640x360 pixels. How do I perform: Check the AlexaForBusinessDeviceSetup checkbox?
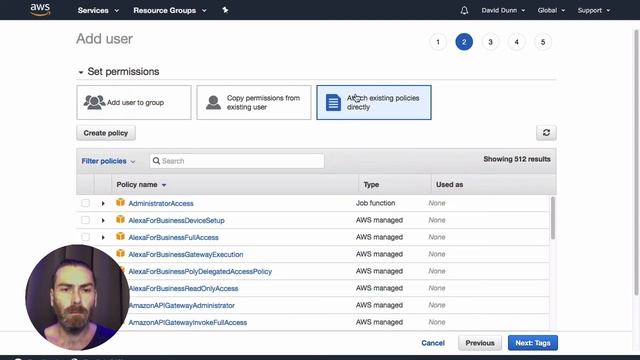pyautogui.click(x=85, y=220)
